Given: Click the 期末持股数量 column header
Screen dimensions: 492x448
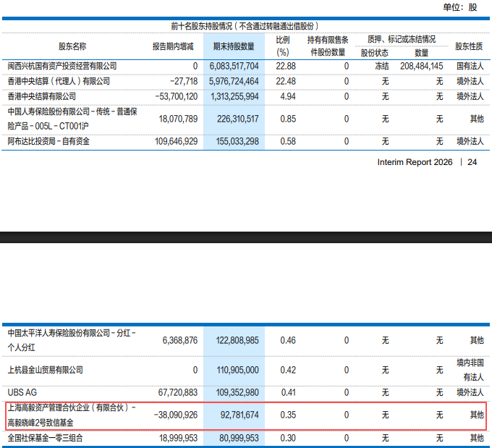Looking at the screenshot, I should [x=234, y=46].
